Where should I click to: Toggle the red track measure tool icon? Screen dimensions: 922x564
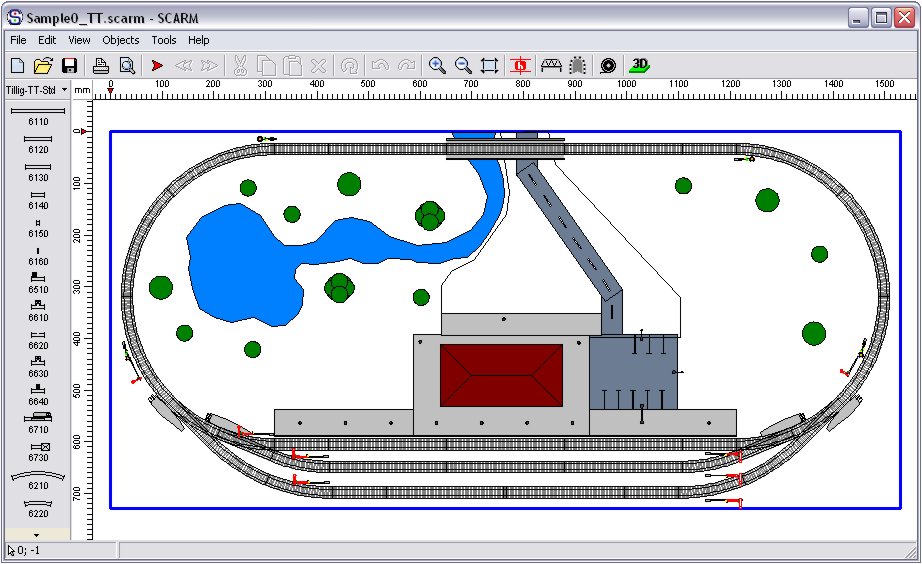[520, 66]
